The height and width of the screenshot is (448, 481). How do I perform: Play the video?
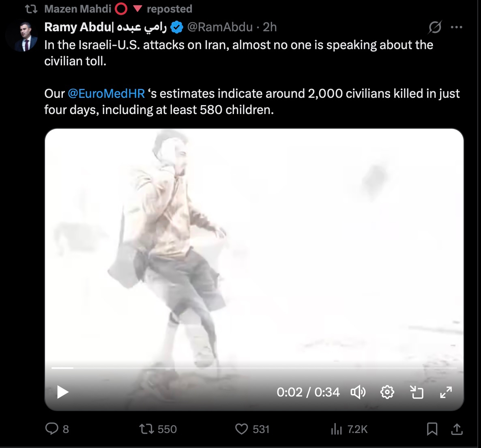pyautogui.click(x=63, y=392)
